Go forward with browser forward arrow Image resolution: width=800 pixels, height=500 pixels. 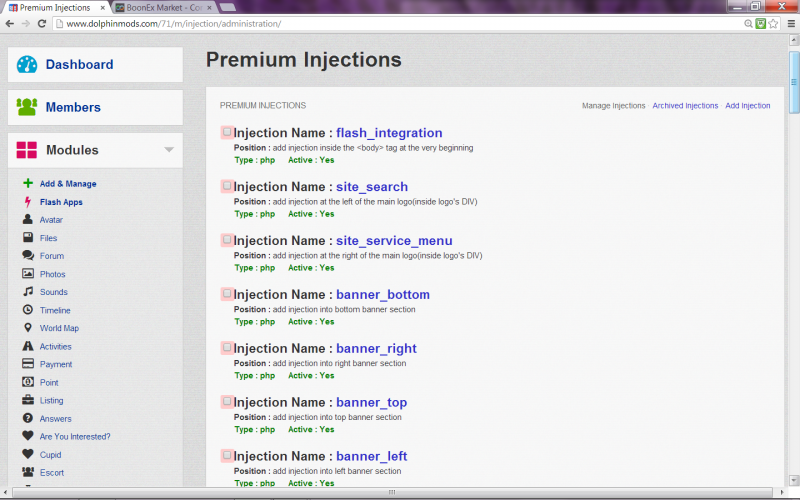pos(26,23)
